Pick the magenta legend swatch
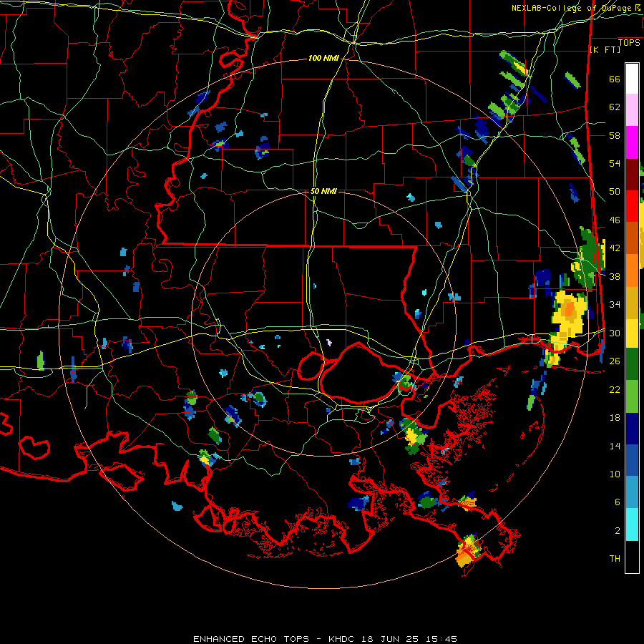 pos(632,142)
